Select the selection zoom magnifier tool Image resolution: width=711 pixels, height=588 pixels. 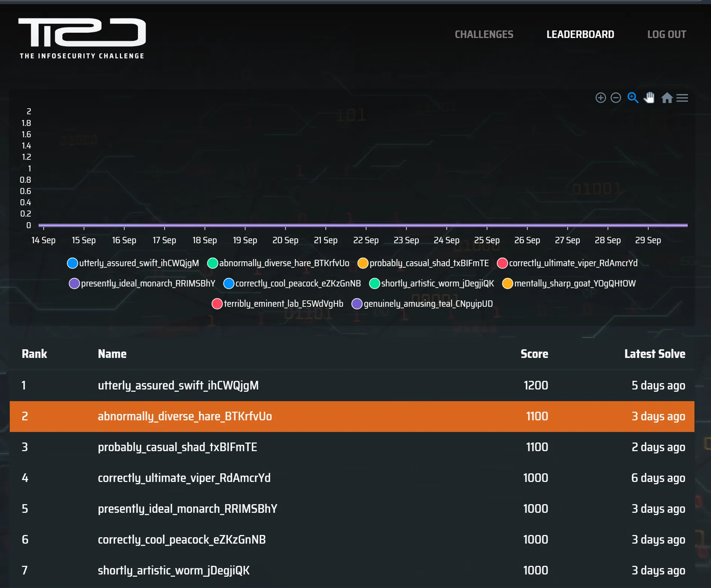(633, 98)
